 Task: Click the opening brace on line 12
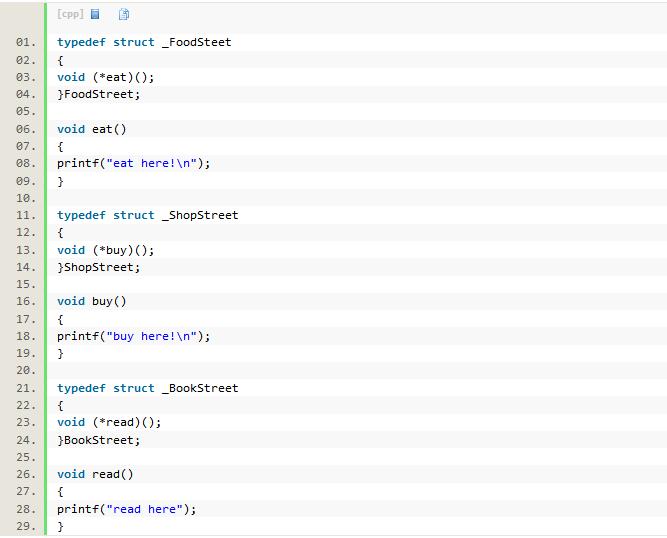point(60,233)
